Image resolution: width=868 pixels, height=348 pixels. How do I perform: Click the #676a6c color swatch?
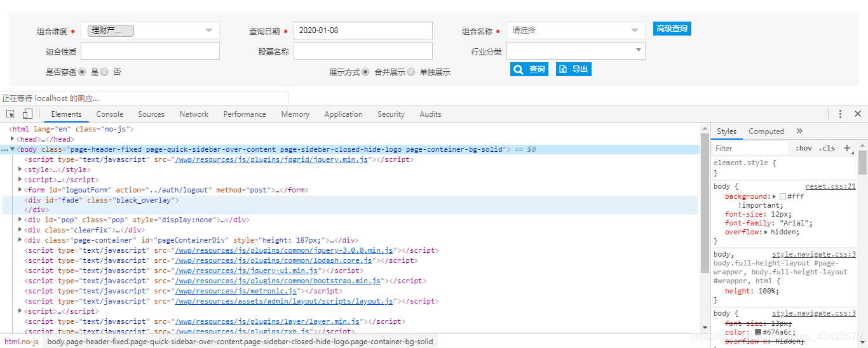[758, 332]
